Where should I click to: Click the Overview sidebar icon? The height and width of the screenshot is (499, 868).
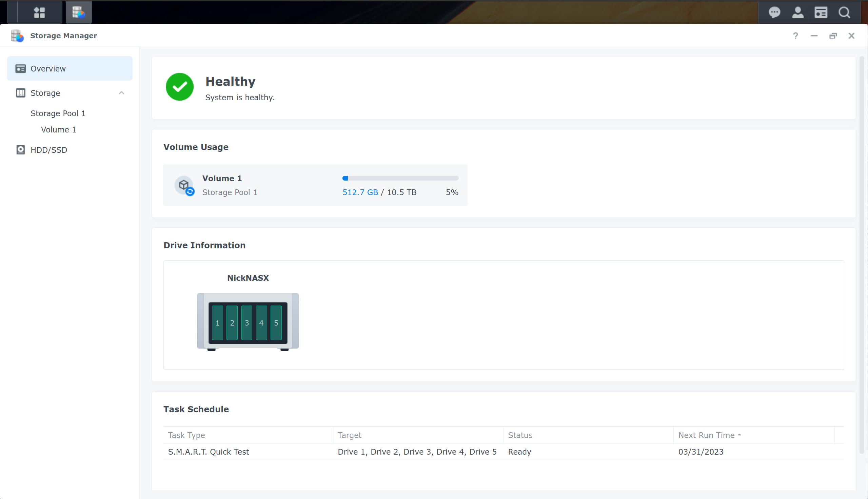(21, 68)
